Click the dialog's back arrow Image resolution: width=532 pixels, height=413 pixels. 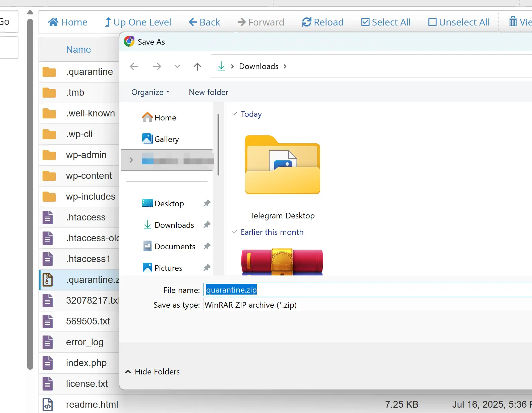click(134, 66)
